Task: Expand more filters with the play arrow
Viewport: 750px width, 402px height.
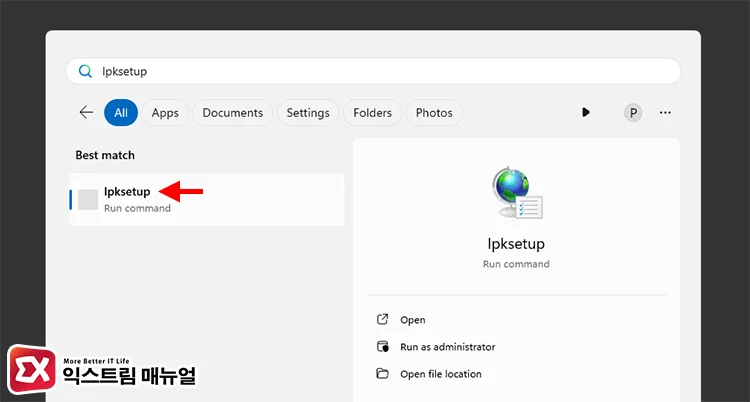Action: 586,113
